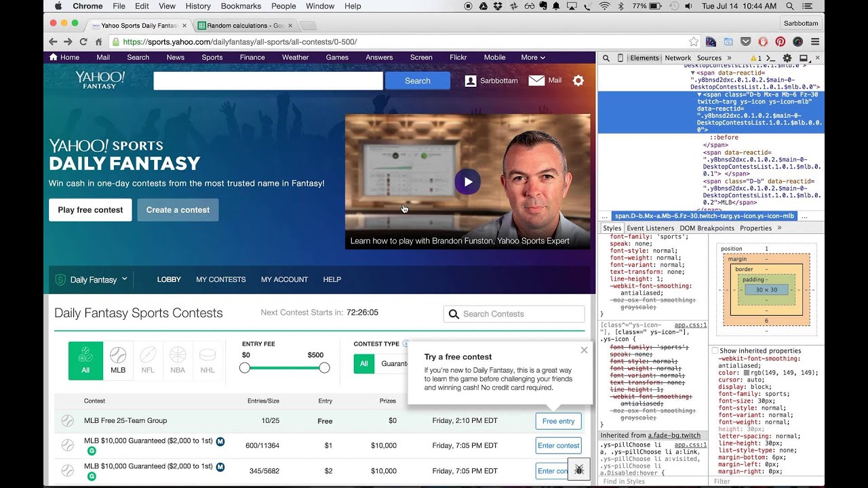Viewport: 868px width, 488px height.
Task: Click the Pinterest extension icon
Action: tap(781, 42)
